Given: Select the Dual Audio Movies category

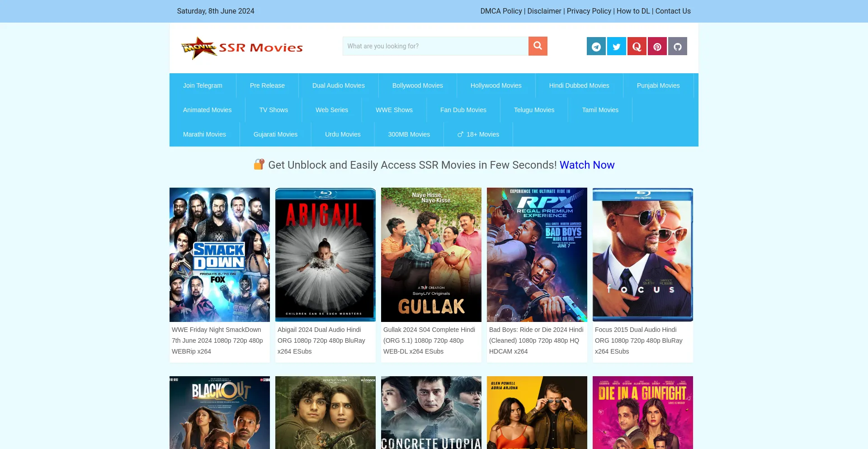Looking at the screenshot, I should pyautogui.click(x=339, y=85).
